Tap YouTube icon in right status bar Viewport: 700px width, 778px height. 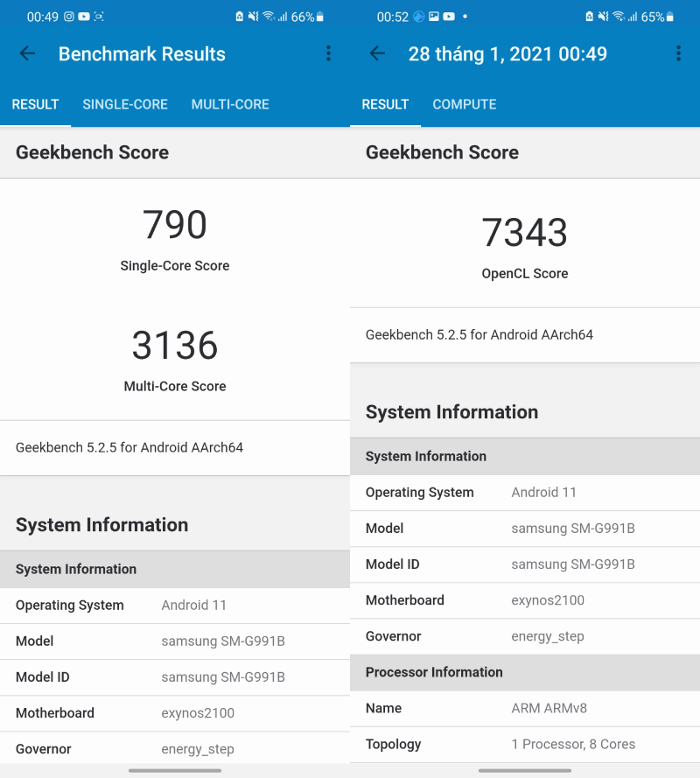click(x=449, y=17)
